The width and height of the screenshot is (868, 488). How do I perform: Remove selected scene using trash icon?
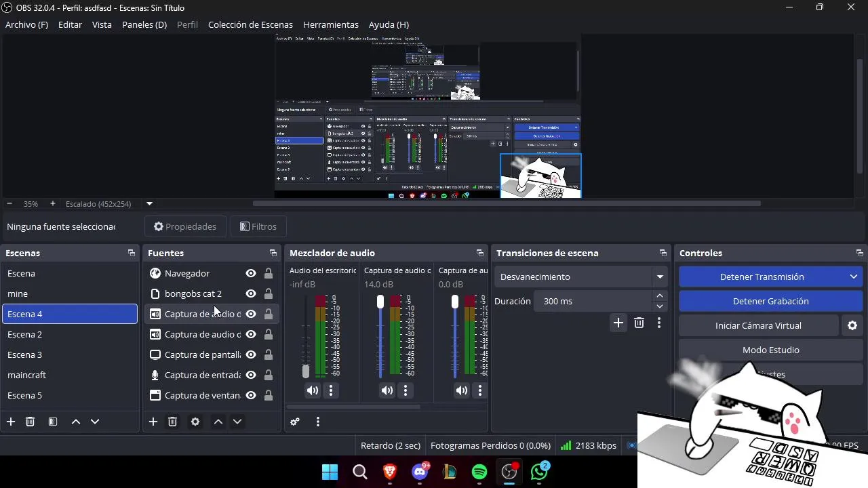[x=30, y=422]
